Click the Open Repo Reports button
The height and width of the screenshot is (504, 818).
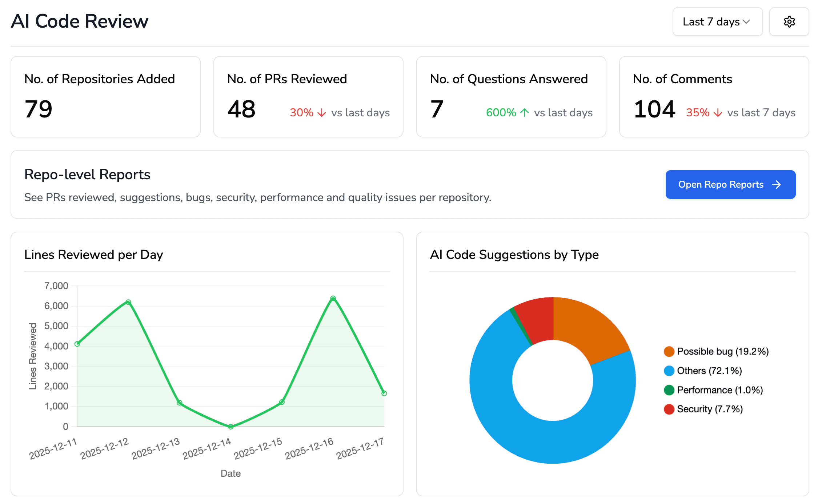point(730,184)
